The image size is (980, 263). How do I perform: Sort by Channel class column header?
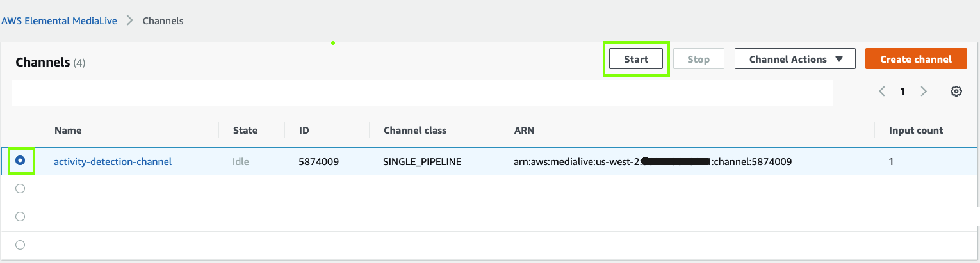pos(415,130)
